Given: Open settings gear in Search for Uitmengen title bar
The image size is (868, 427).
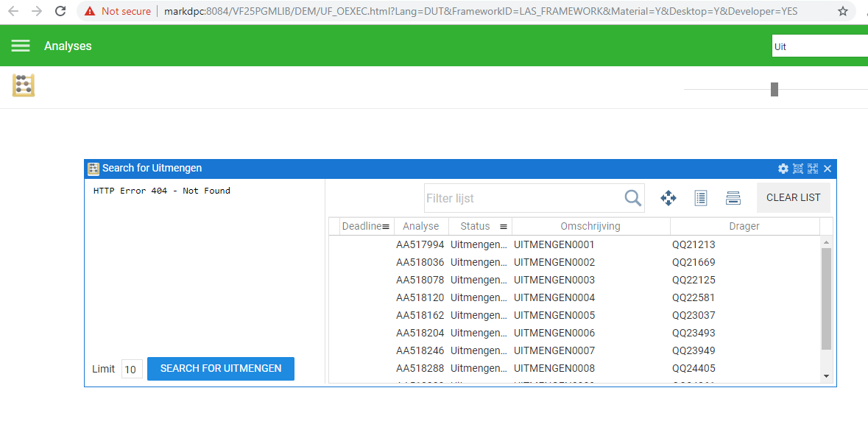Looking at the screenshot, I should tap(783, 169).
